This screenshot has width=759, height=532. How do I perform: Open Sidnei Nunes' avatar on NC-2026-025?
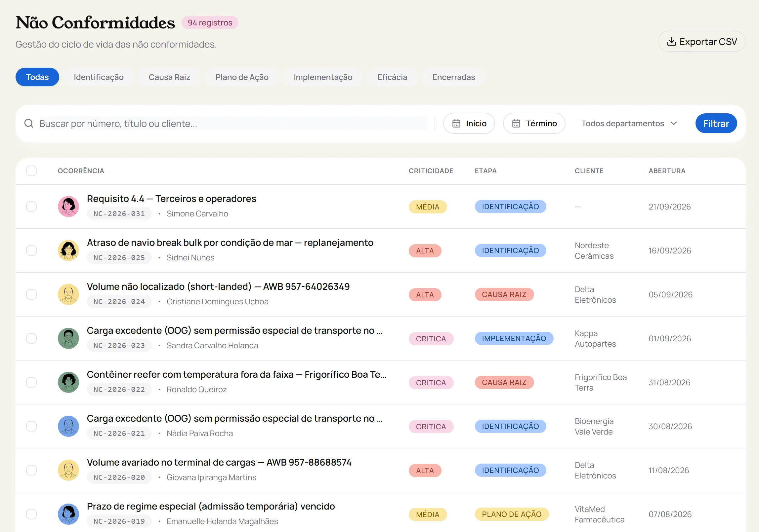coord(68,250)
